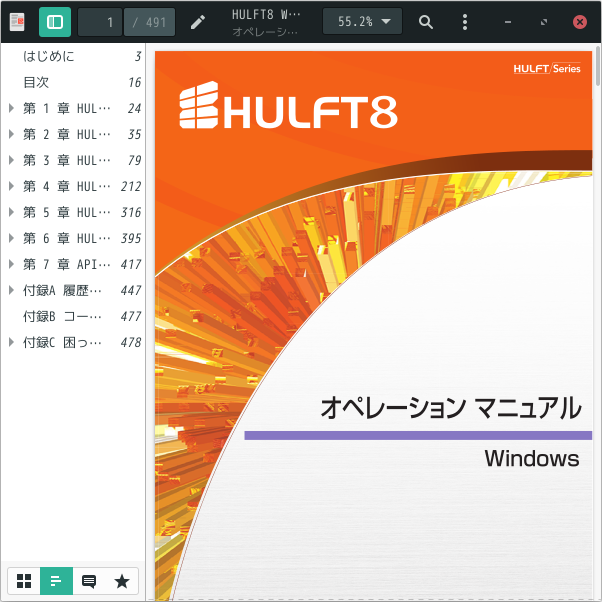Click the pencil annotation icon

(x=198, y=22)
